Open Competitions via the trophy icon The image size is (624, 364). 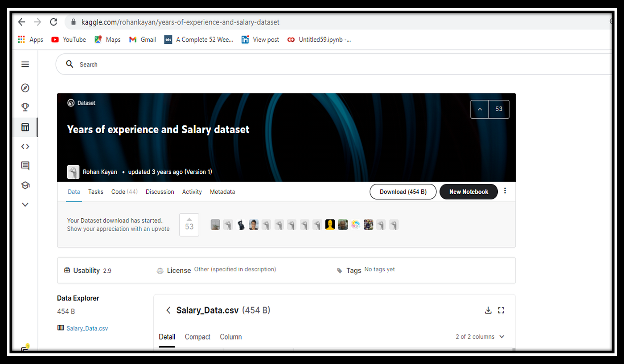click(x=25, y=107)
